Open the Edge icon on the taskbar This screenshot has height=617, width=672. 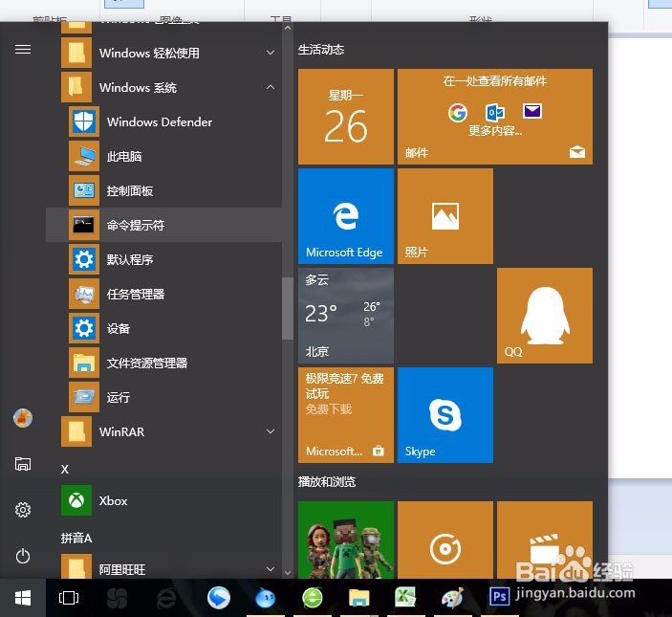pyautogui.click(x=166, y=597)
